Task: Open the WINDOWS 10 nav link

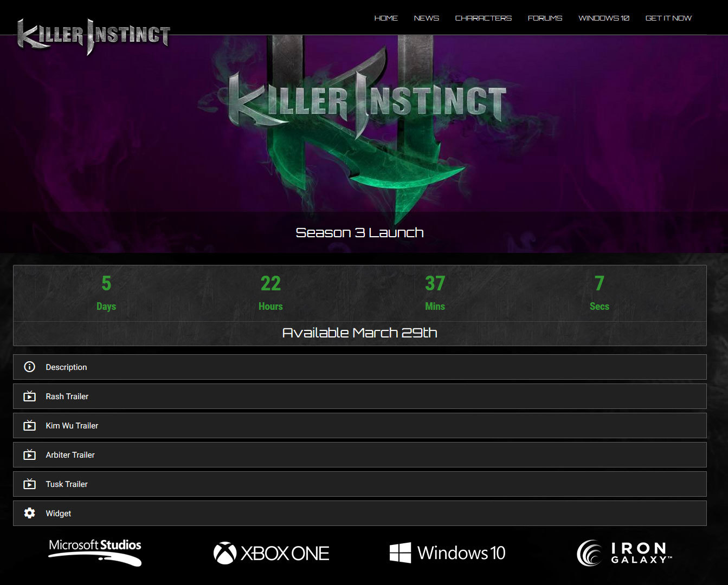Action: tap(604, 18)
